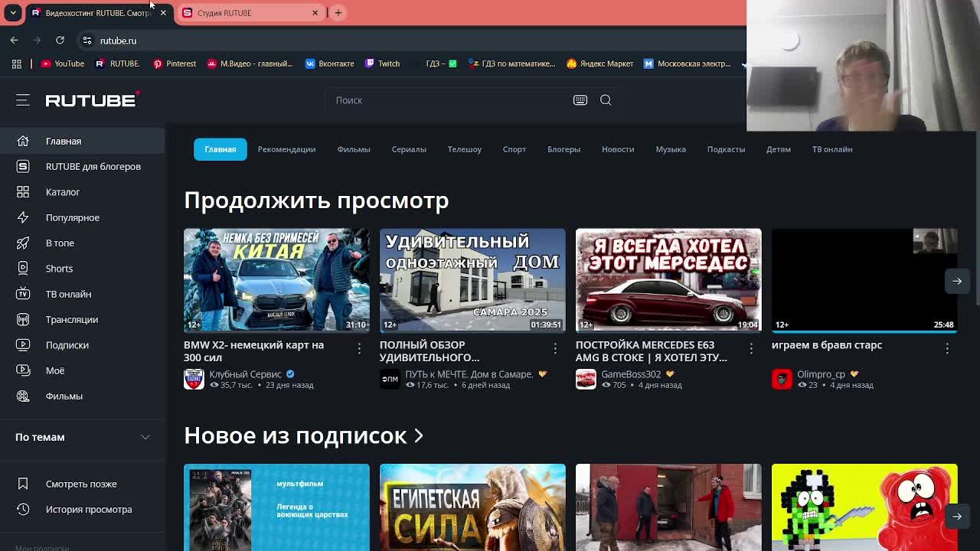Viewport: 980px width, 551px height.
Task: Click Клубный Сервис channel avatar
Action: [x=194, y=379]
